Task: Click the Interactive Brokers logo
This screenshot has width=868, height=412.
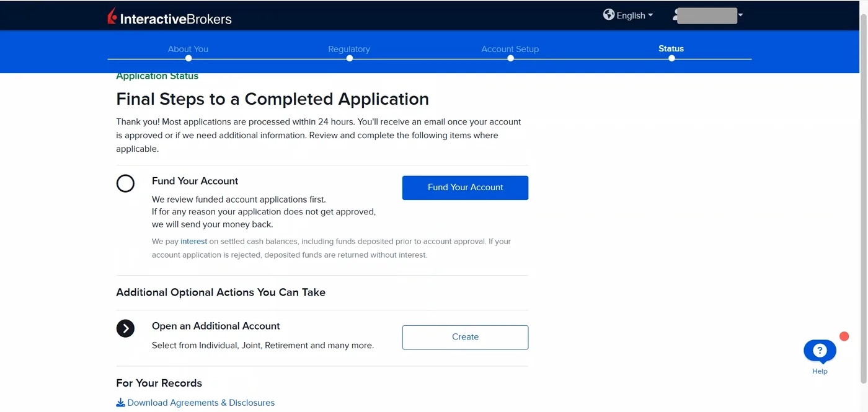Action: 169,17
